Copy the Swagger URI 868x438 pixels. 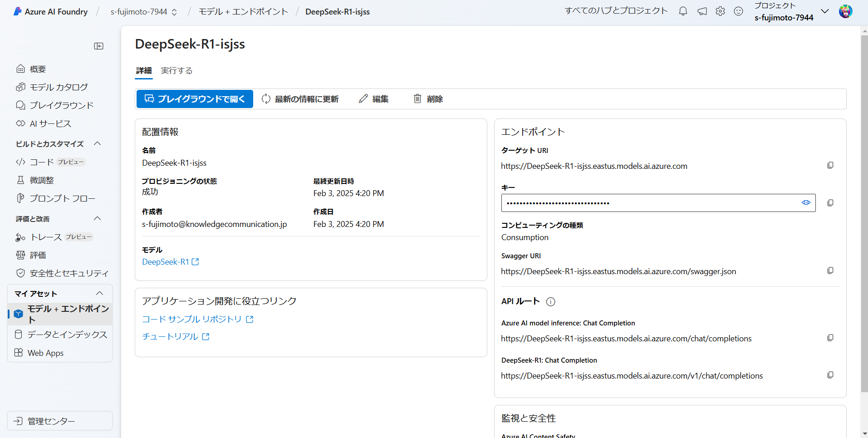pyautogui.click(x=830, y=271)
